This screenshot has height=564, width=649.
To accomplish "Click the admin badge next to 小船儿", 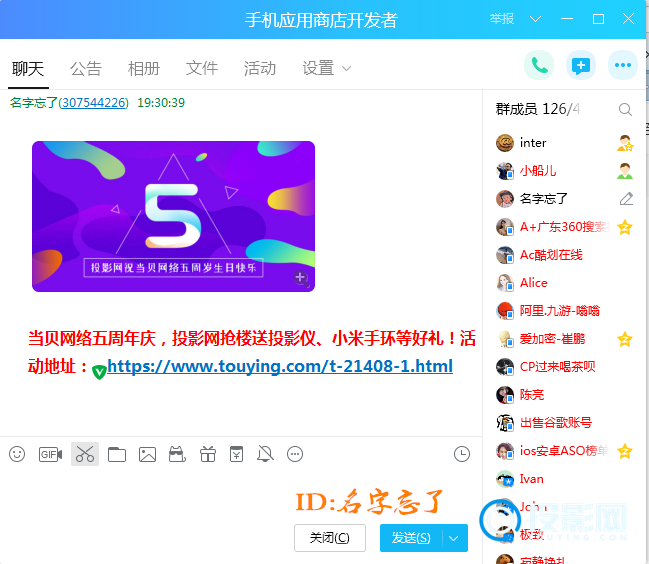I will coord(625,171).
